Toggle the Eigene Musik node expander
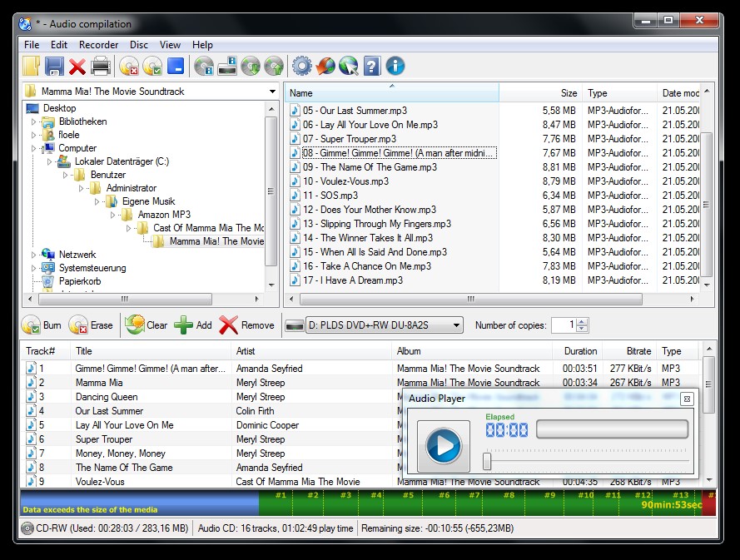 97,201
